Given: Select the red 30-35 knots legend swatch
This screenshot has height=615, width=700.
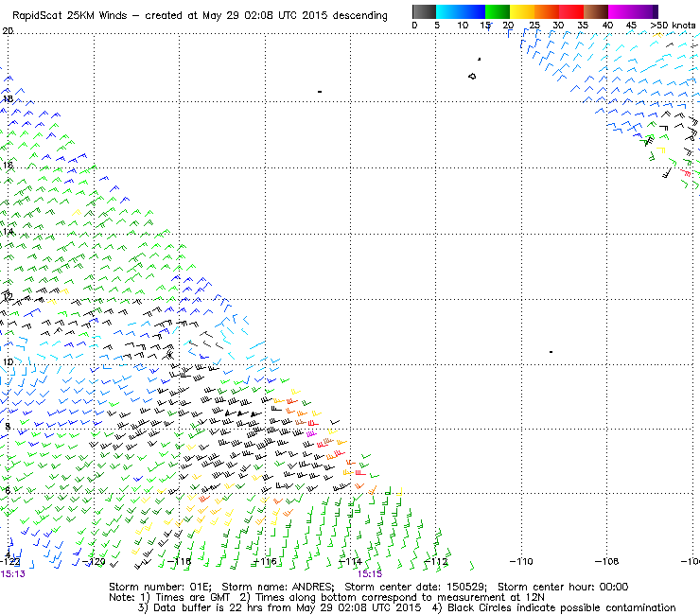Looking at the screenshot, I should pos(571,11).
